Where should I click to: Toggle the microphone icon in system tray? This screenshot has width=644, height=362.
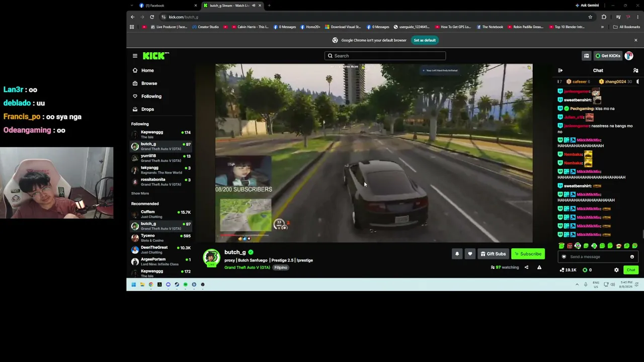586,285
